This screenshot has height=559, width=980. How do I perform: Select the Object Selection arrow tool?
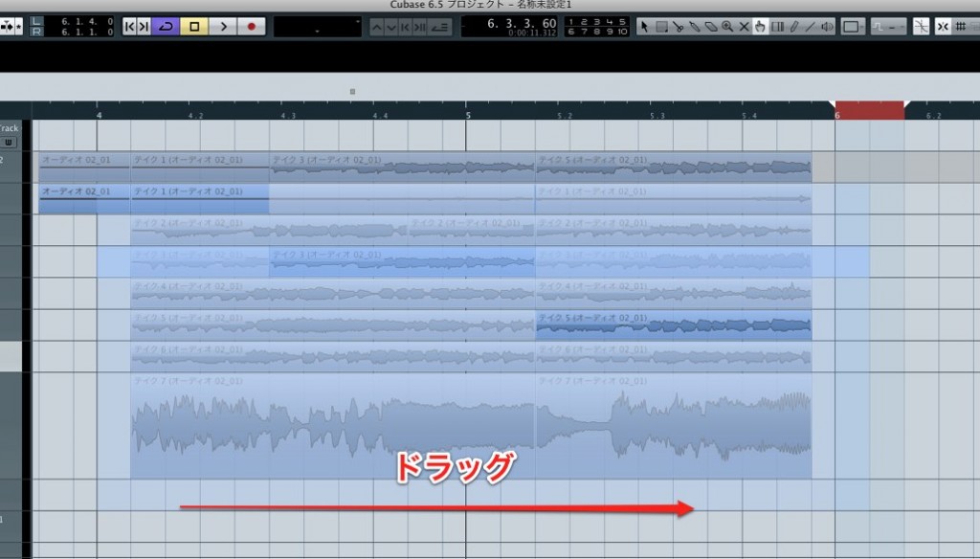point(644,28)
